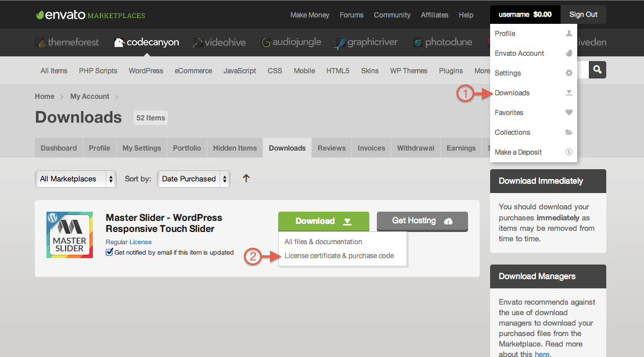
Task: Open the Regular License link
Action: 128,242
